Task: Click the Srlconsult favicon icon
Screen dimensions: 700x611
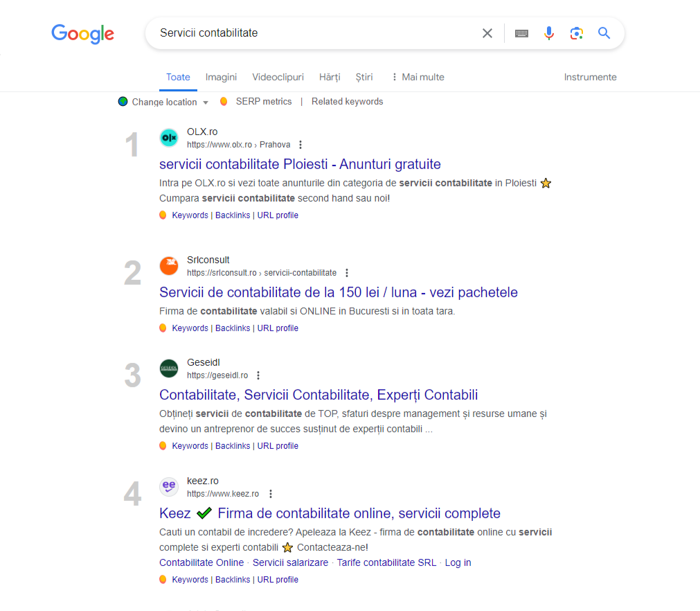Action: (x=168, y=265)
